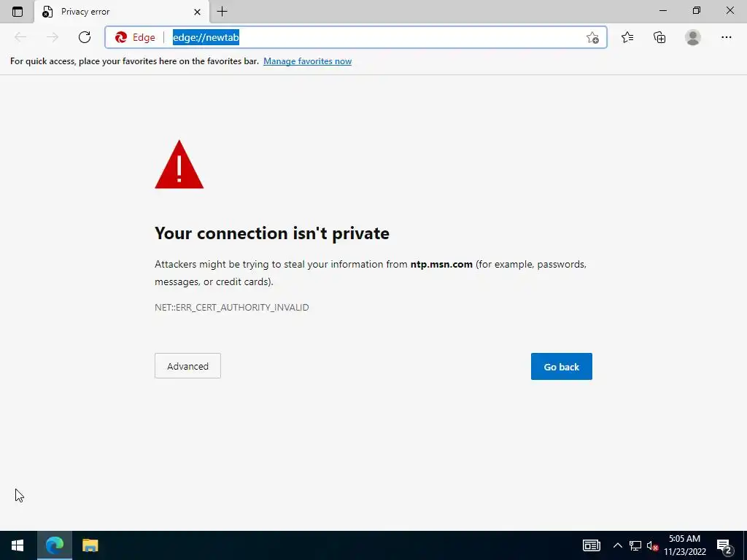This screenshot has width=747, height=560.
Task: Open the clock showing 5:05 AM
Action: point(684,545)
